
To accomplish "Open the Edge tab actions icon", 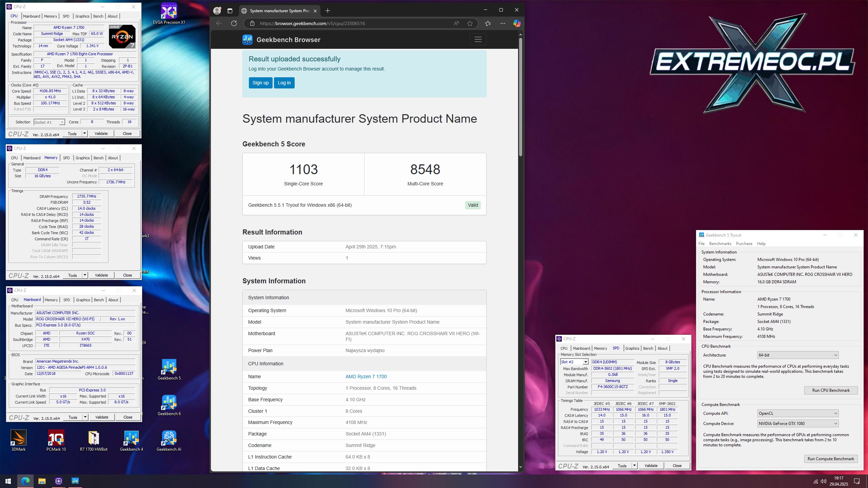I will [x=230, y=11].
